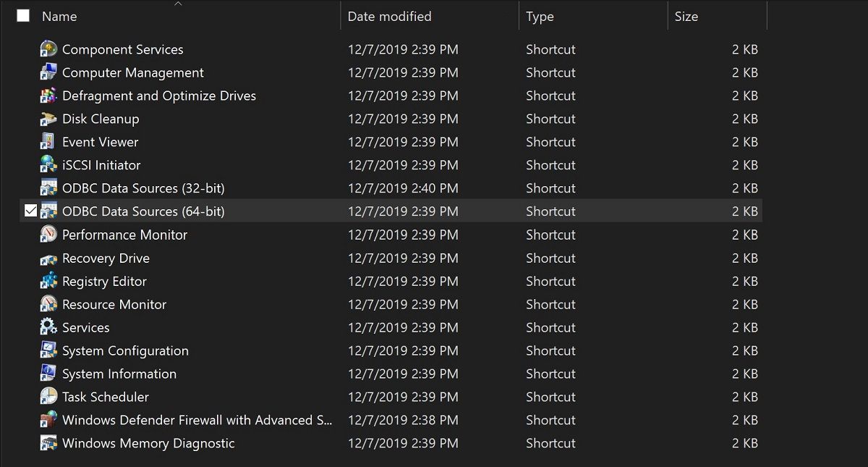868x467 pixels.
Task: Select the "Registry Editor" file name
Action: (x=104, y=281)
